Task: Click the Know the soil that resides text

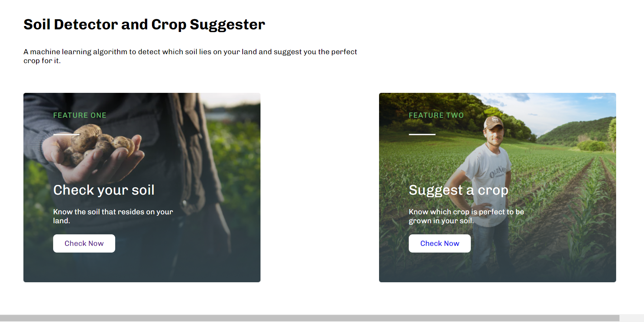Action: (x=113, y=216)
